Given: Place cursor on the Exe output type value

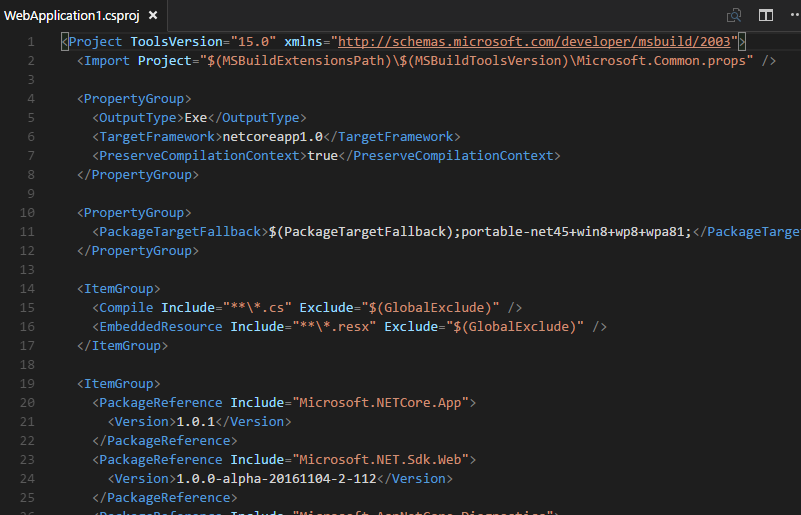Looking at the screenshot, I should point(196,118).
